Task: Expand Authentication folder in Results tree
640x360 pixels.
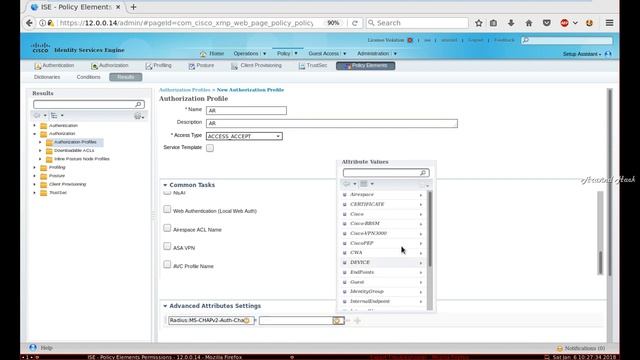Action: (x=34, y=125)
